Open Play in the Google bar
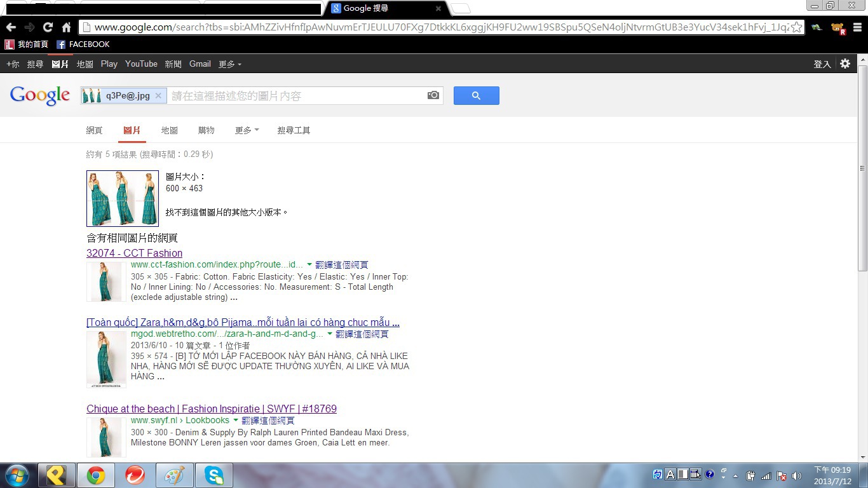 click(109, 64)
